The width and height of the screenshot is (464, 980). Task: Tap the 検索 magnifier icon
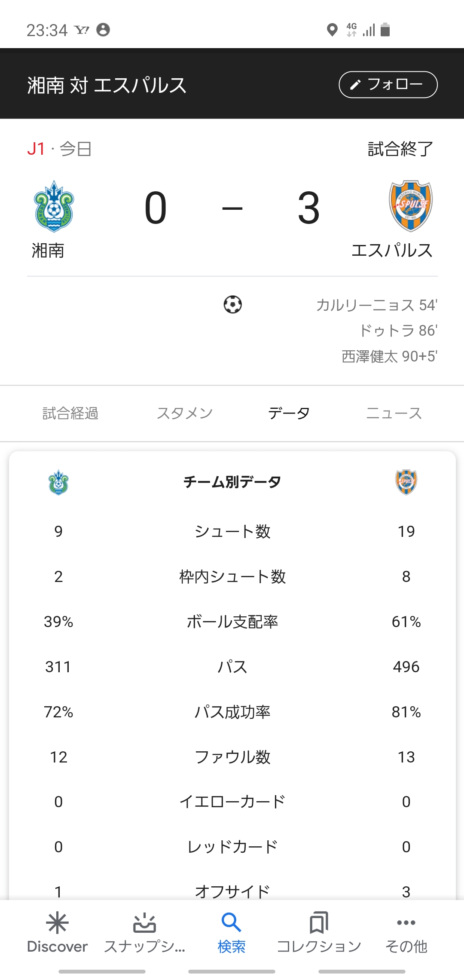click(x=231, y=923)
